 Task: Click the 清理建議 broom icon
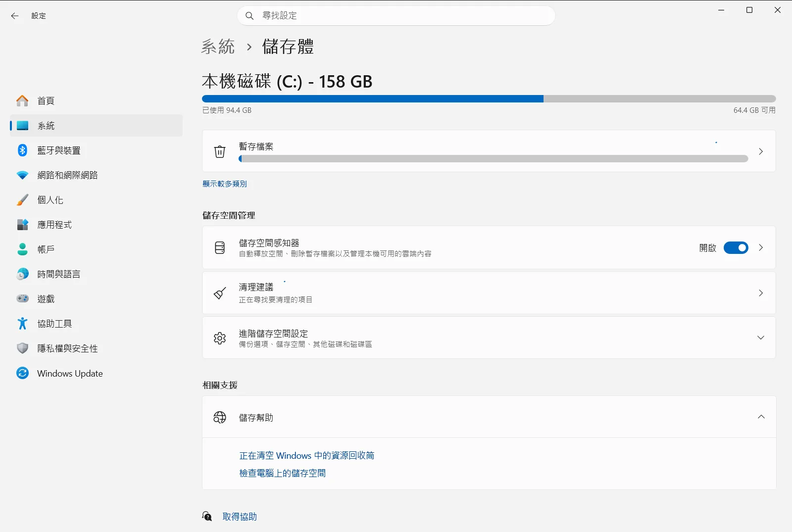click(x=220, y=293)
